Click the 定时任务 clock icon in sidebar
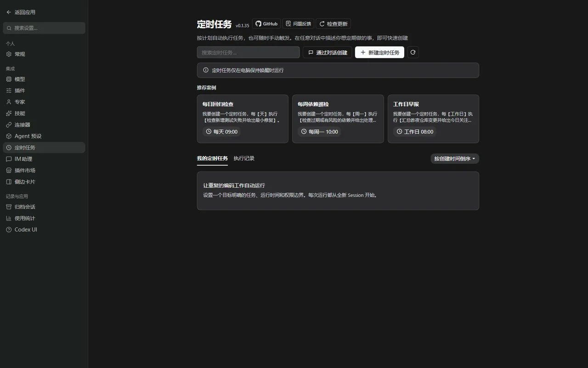 [9, 148]
